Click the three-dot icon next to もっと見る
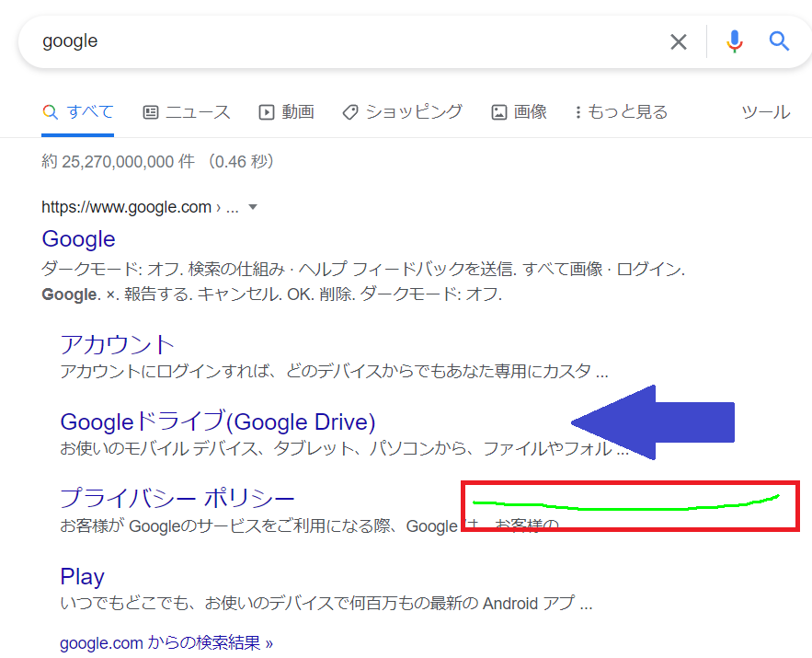The width and height of the screenshot is (812, 658). pos(578,112)
